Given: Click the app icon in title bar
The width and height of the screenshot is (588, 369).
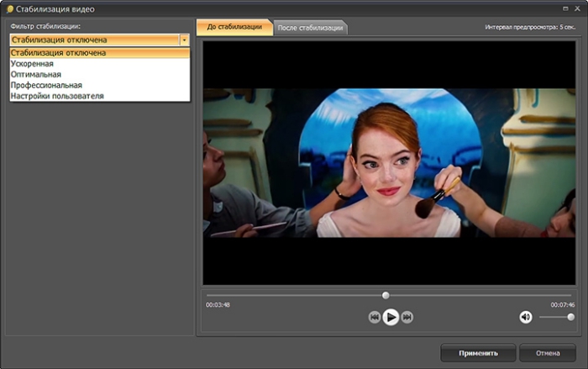Looking at the screenshot, I should click(10, 9).
